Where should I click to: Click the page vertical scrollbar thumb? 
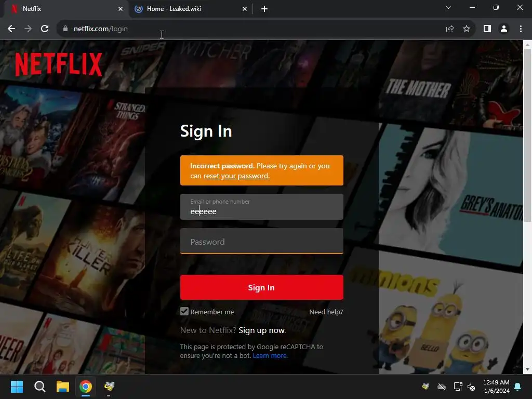(527, 135)
